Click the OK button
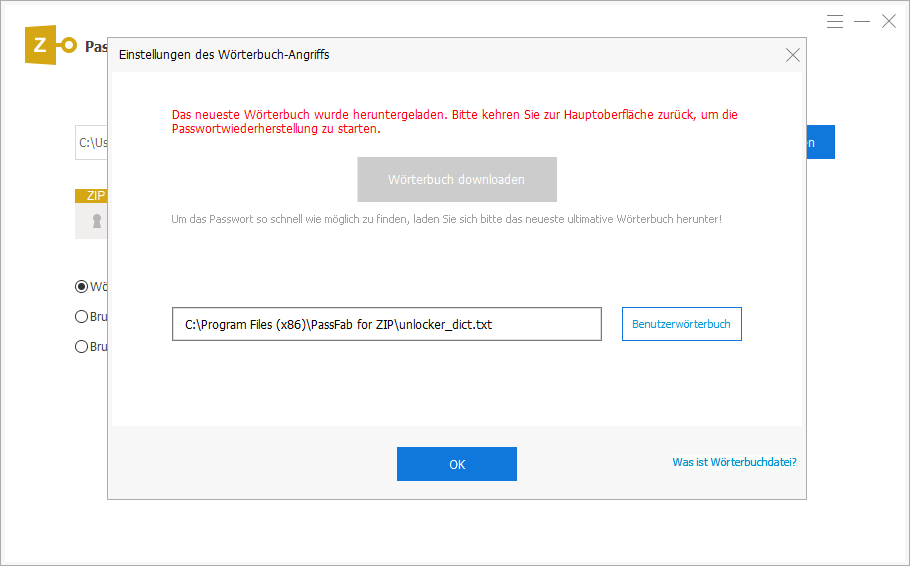The width and height of the screenshot is (910, 566). pos(457,464)
